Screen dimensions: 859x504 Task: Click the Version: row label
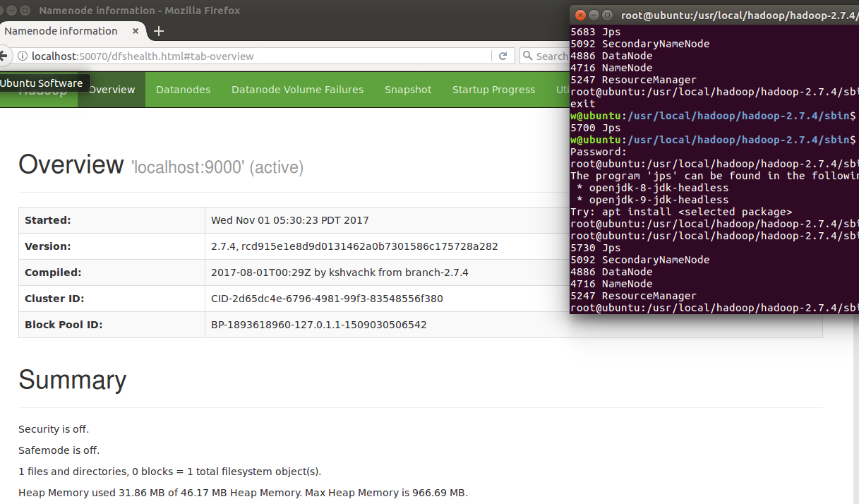pos(48,246)
